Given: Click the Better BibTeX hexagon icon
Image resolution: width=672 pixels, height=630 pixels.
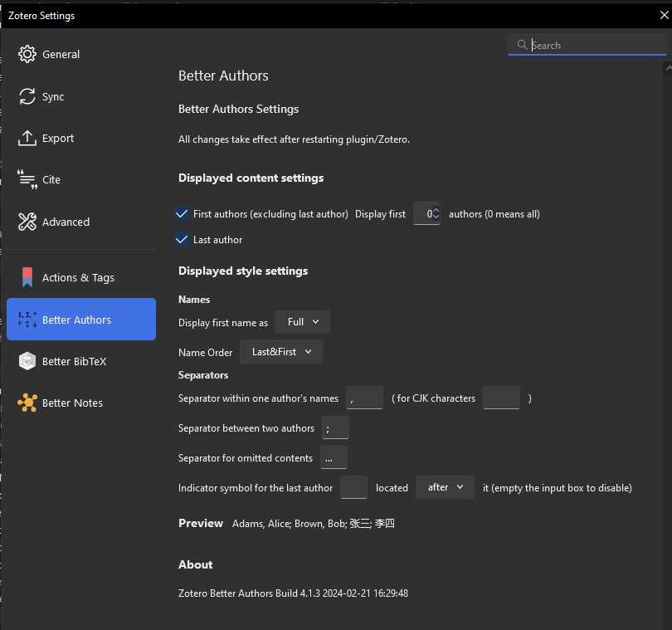Looking at the screenshot, I should click(27, 361).
